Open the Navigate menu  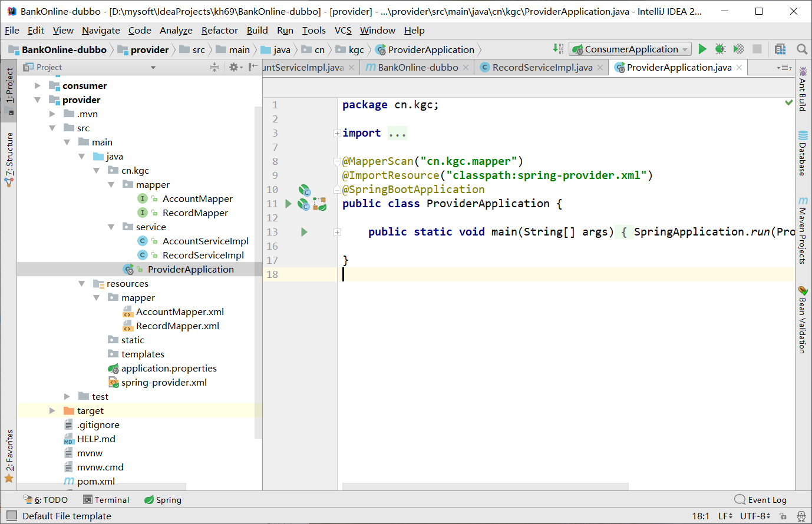pyautogui.click(x=101, y=31)
